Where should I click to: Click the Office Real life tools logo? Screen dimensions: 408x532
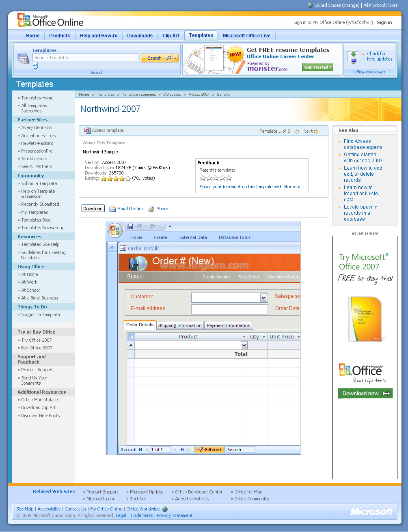(x=363, y=373)
